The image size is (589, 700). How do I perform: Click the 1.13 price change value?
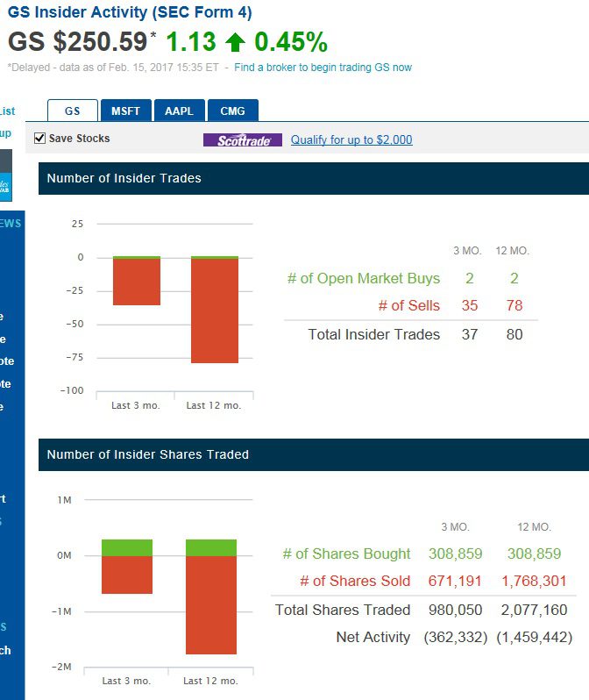click(x=191, y=42)
